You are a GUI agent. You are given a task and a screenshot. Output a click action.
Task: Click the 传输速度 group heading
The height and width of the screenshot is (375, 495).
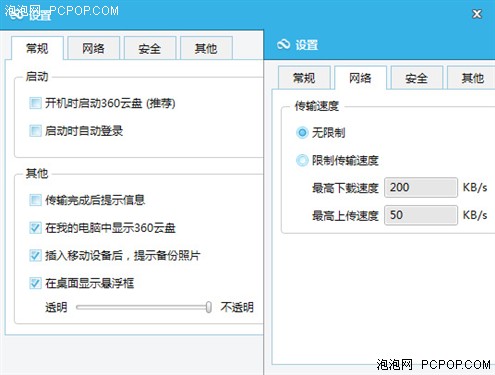coord(317,106)
